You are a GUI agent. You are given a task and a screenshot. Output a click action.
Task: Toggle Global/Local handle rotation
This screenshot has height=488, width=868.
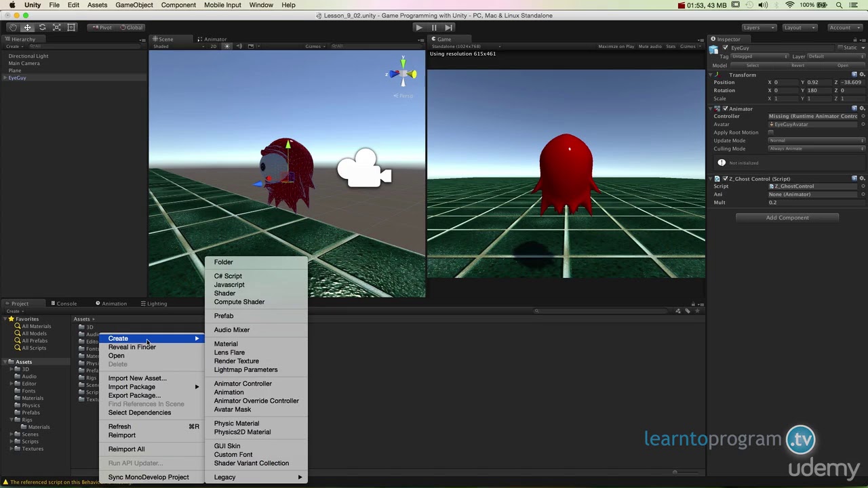tap(132, 27)
